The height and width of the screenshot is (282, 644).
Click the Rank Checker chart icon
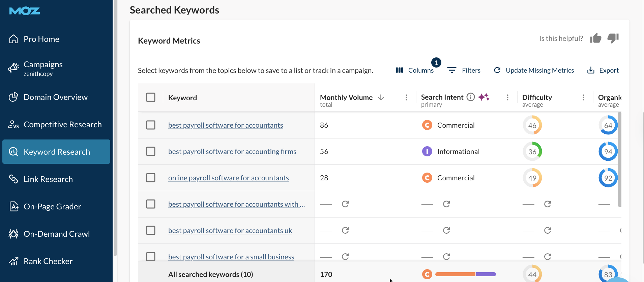[x=13, y=261]
